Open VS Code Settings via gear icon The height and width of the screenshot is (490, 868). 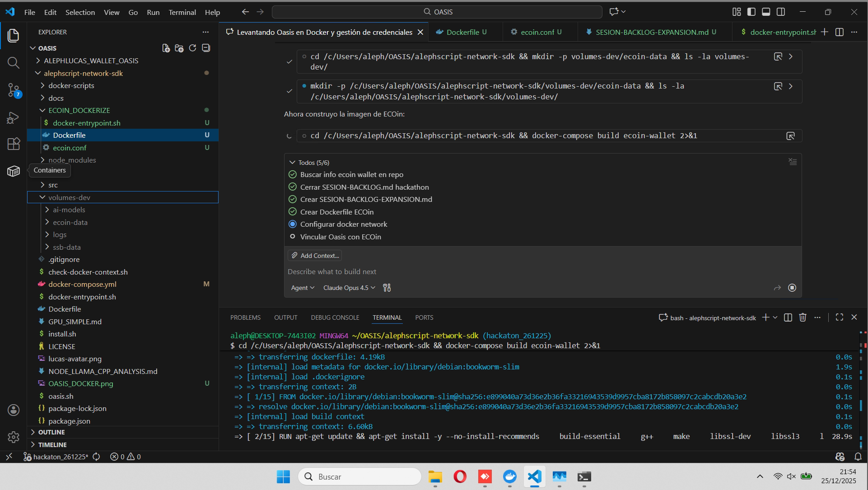14,437
